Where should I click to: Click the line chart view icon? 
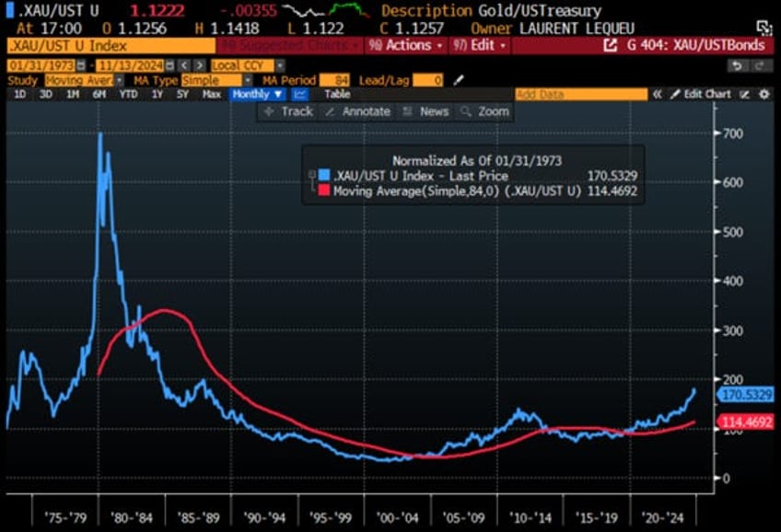(300, 94)
